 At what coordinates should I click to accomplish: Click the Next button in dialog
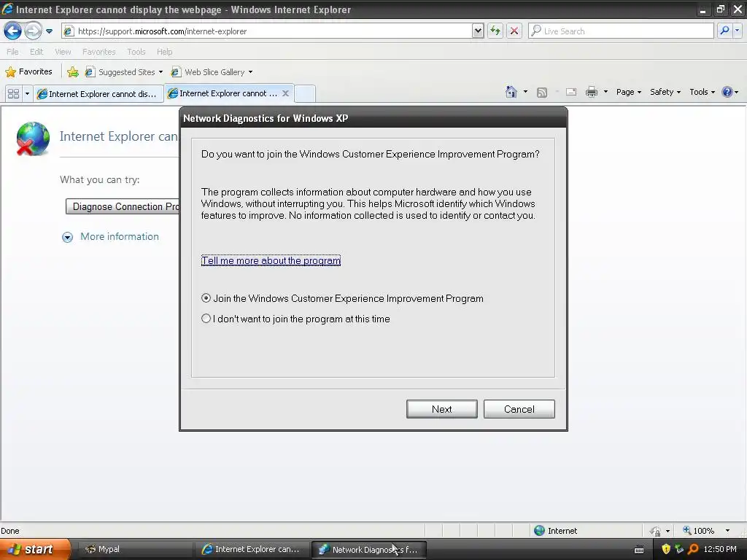click(441, 409)
